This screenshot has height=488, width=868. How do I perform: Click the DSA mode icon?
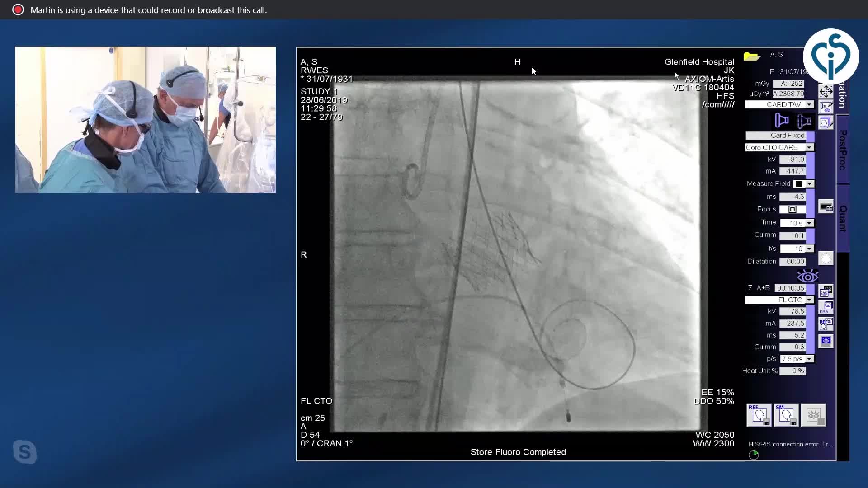pos(826,307)
